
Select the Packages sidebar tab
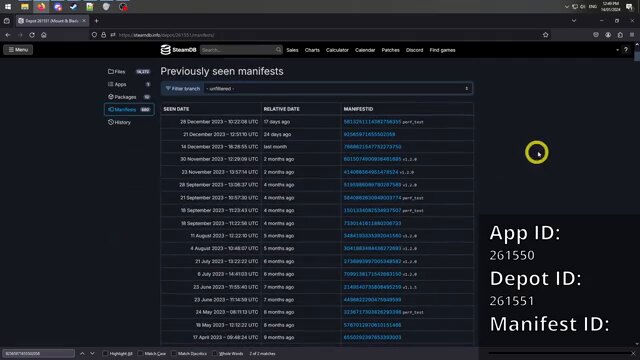129,97
